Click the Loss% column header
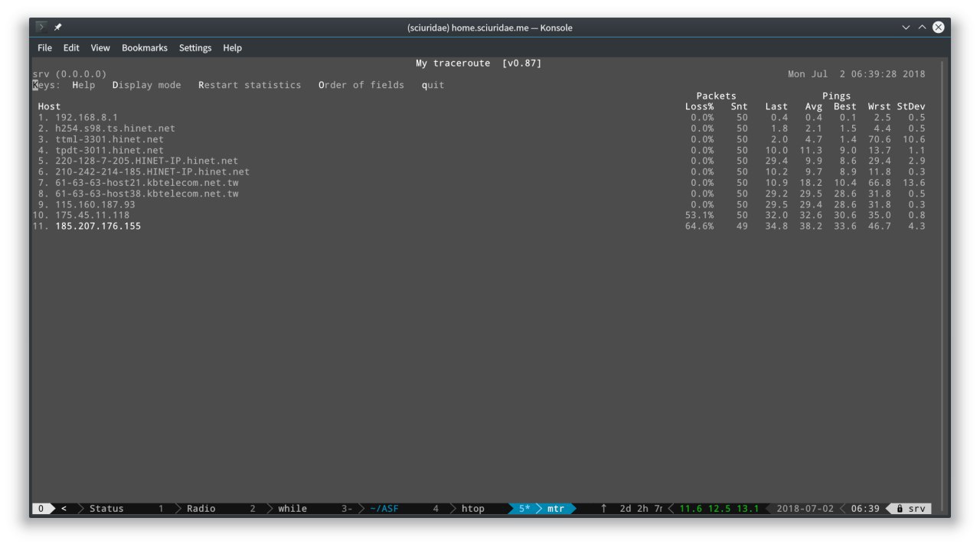This screenshot has width=980, height=547. 699,106
